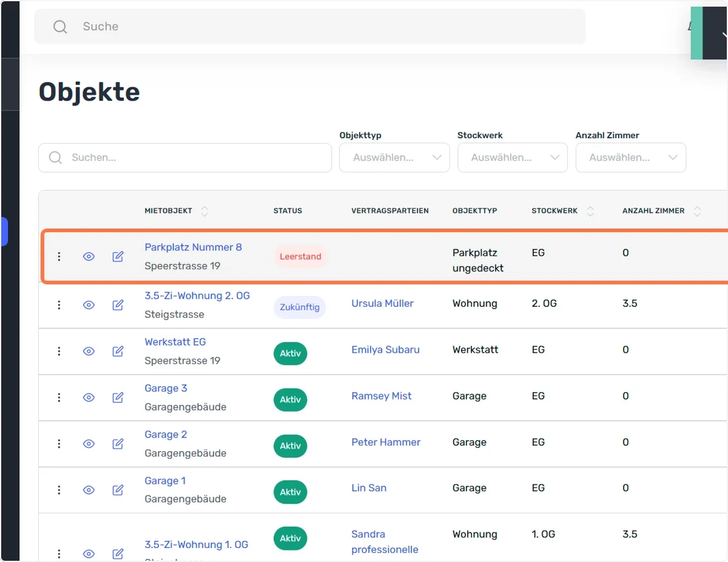Open the Anzahl Zimmer filter dropdown
Viewport: 728px width, 562px height.
631,158
